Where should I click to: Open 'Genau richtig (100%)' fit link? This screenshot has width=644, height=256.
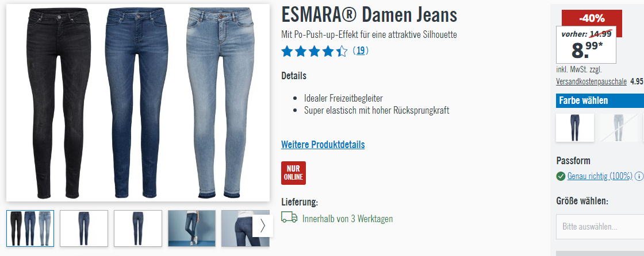(x=600, y=176)
